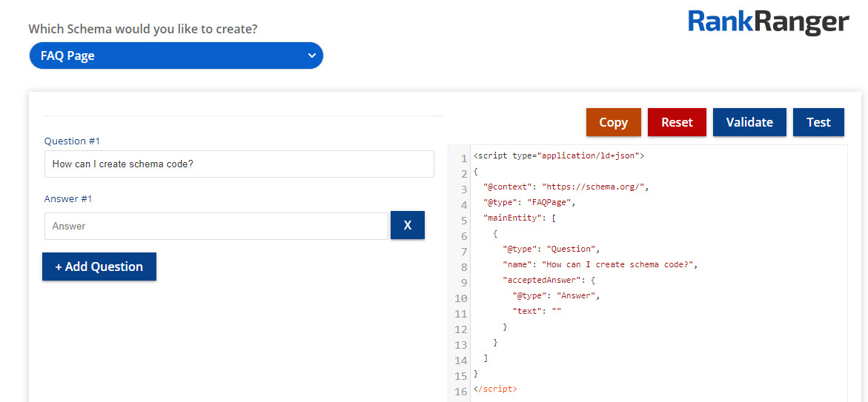Validate the schema markup
This screenshot has width=868, height=402.
pyautogui.click(x=749, y=122)
